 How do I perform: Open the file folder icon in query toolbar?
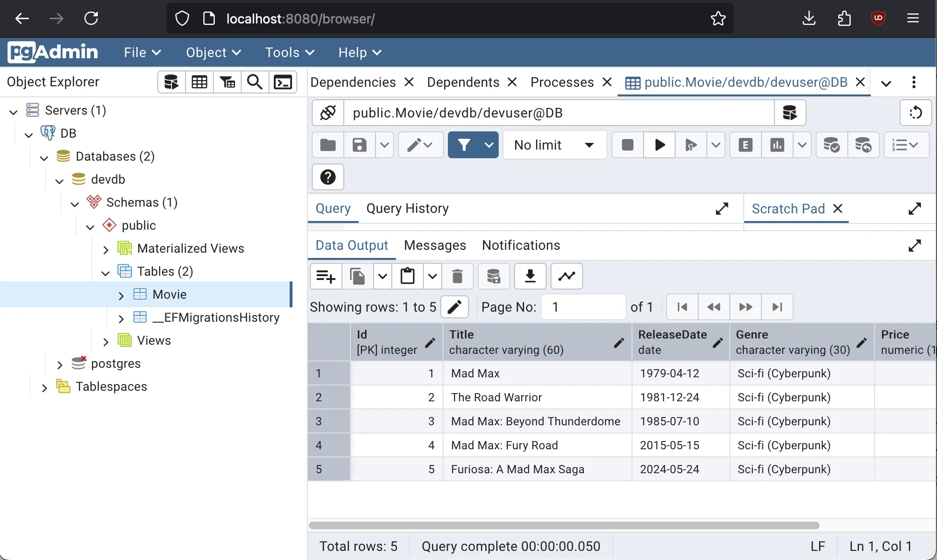[x=328, y=145]
